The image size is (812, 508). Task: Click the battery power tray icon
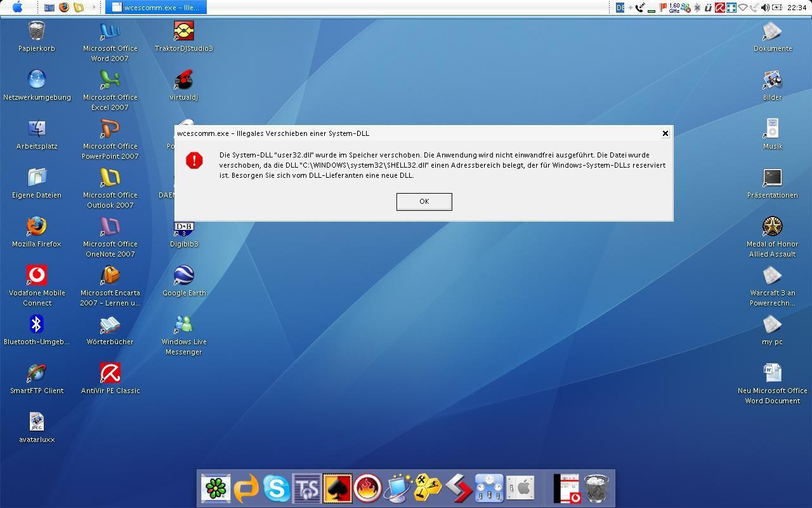coord(777,8)
